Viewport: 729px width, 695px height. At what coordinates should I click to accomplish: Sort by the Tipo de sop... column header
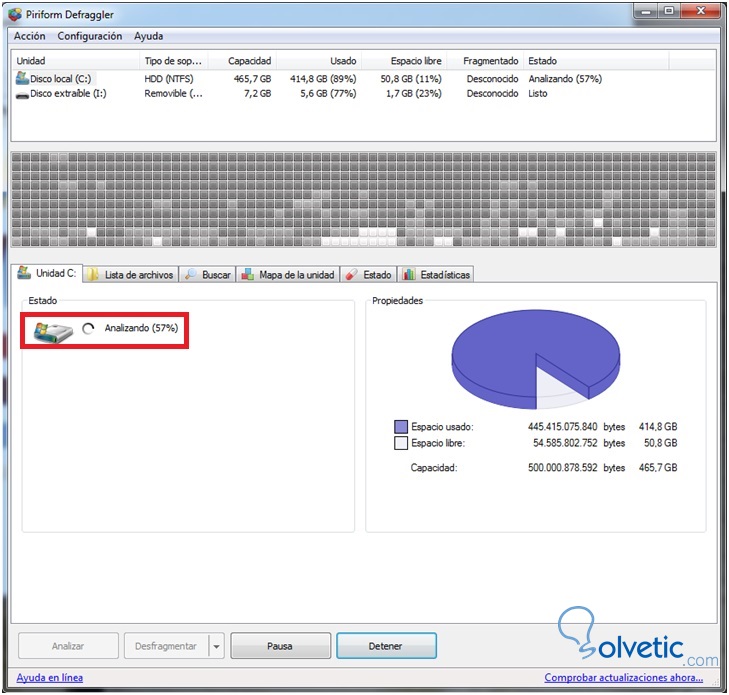pos(173,61)
